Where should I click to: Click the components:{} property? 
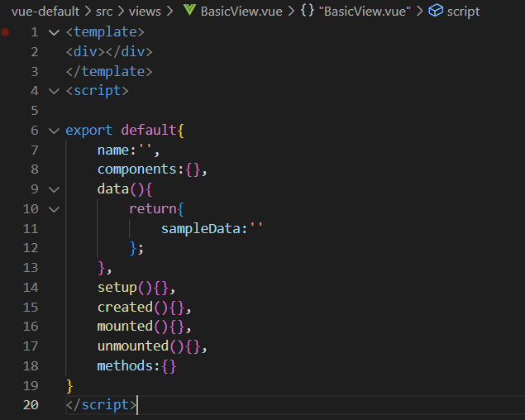click(x=152, y=169)
